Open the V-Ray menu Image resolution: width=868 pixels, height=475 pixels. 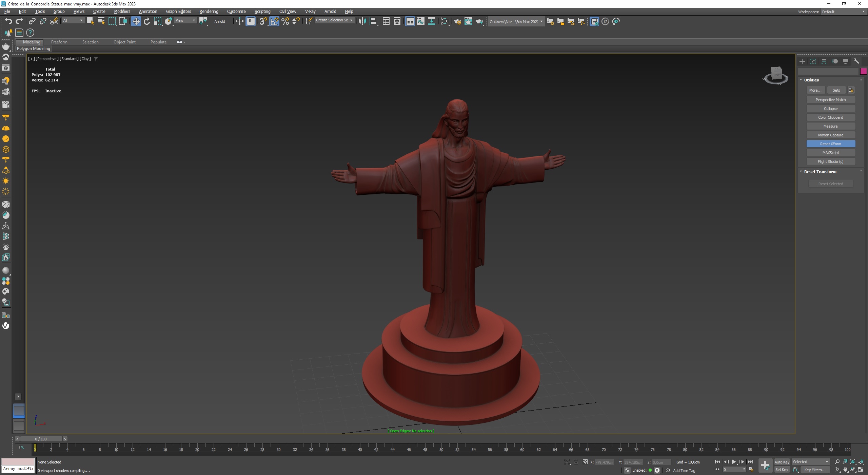(x=310, y=11)
